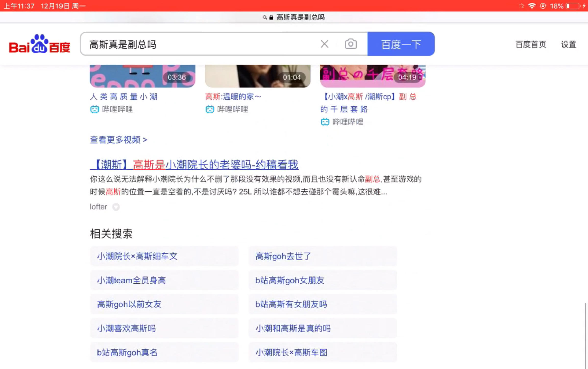Click result snippet starting 你这么说无法解释
Screen dimensions: 588x369
pyautogui.click(x=255, y=185)
